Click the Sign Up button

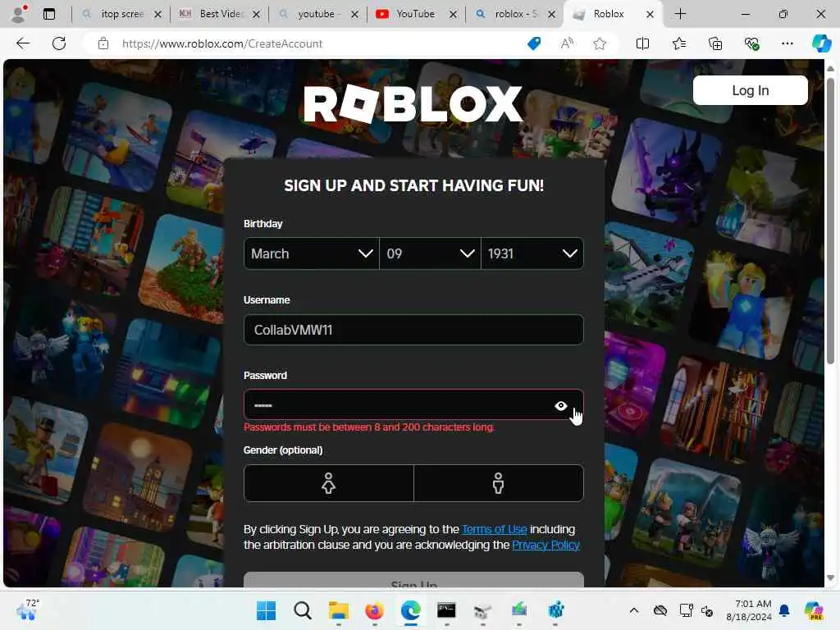click(413, 581)
